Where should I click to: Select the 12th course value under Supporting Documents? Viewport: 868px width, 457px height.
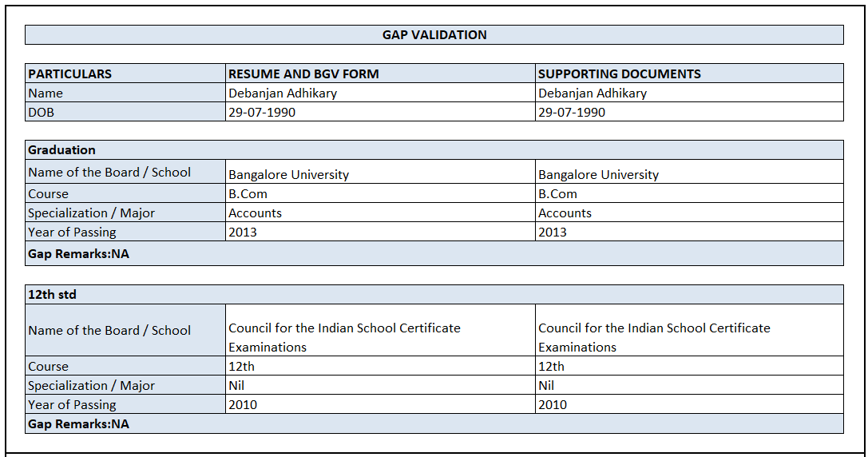tap(551, 366)
